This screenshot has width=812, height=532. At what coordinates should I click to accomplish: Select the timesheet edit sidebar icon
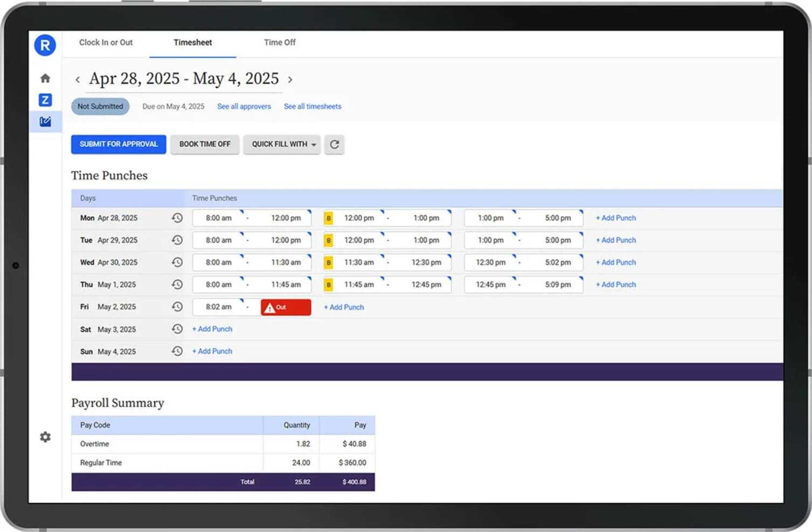45,122
